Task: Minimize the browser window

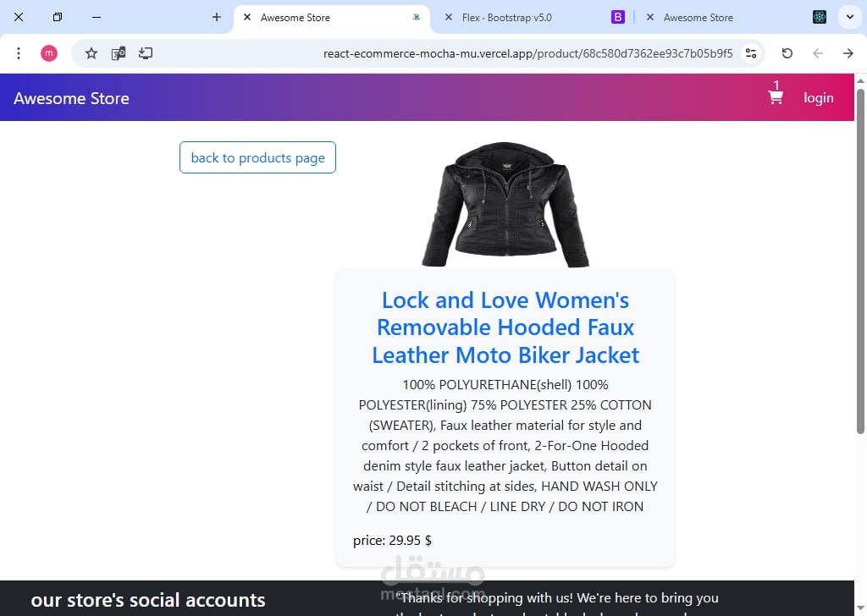Action: tap(97, 17)
